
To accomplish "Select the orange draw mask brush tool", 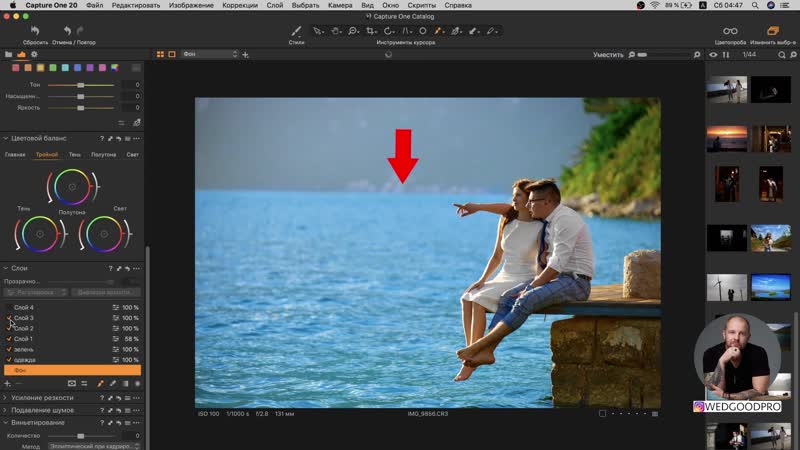I will point(438,31).
